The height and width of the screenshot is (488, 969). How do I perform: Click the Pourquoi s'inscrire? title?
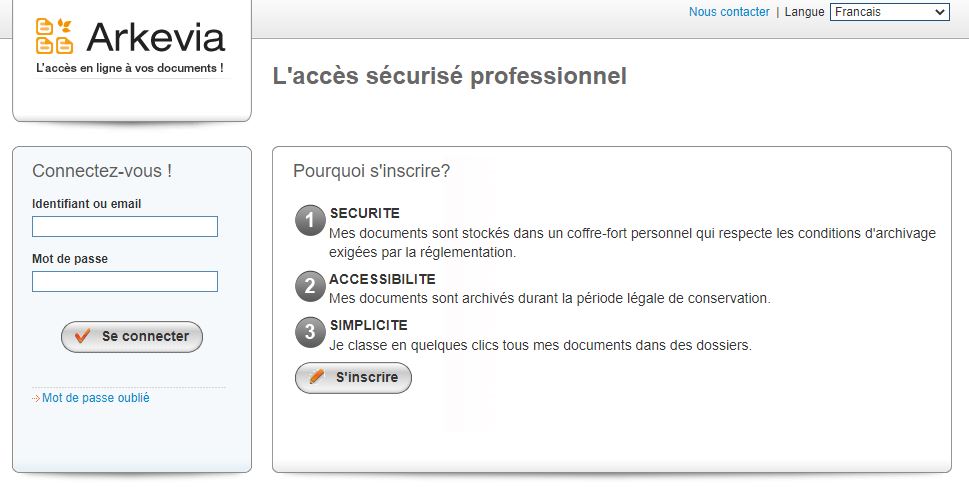tap(371, 171)
